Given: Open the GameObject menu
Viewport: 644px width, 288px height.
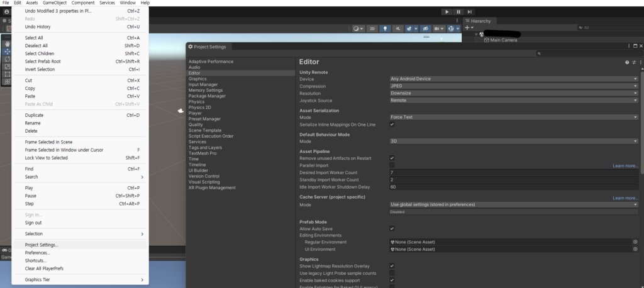Looking at the screenshot, I should (x=55, y=3).
